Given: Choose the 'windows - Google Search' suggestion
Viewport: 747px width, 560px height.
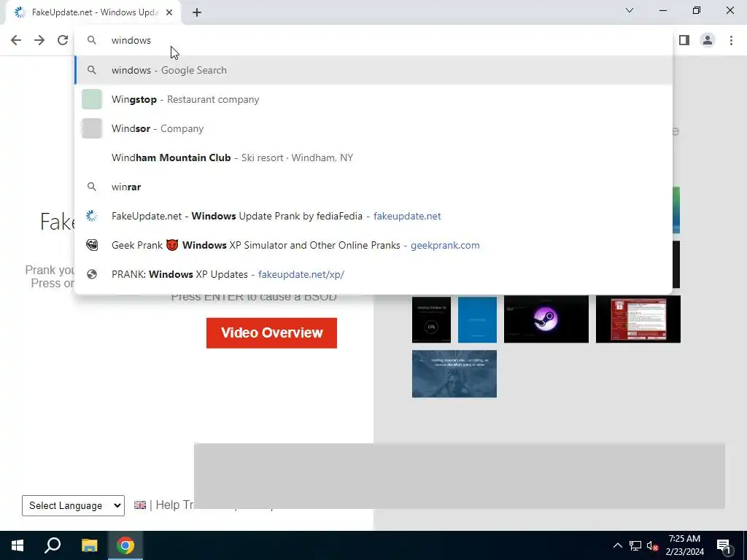Looking at the screenshot, I should [x=373, y=70].
